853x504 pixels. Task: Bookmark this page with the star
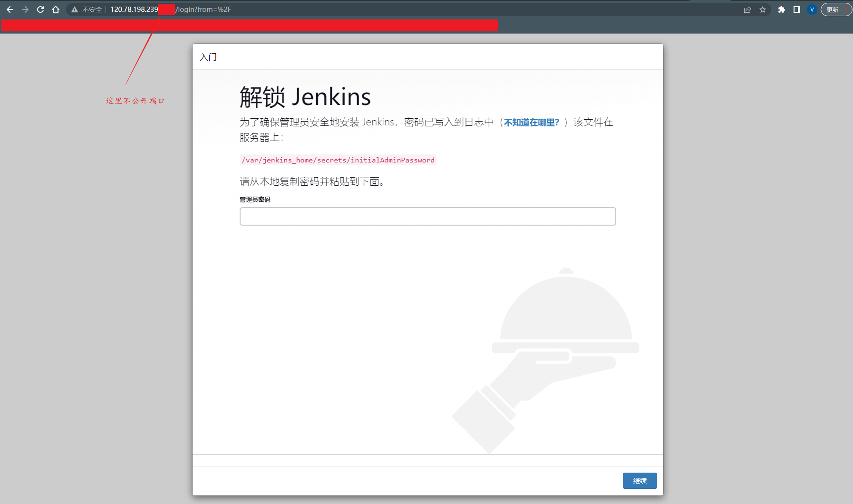click(763, 10)
